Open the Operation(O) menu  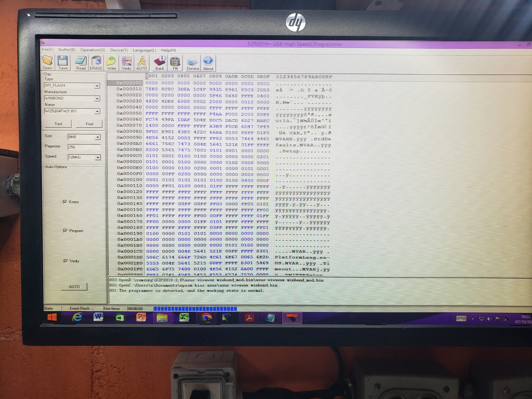93,50
